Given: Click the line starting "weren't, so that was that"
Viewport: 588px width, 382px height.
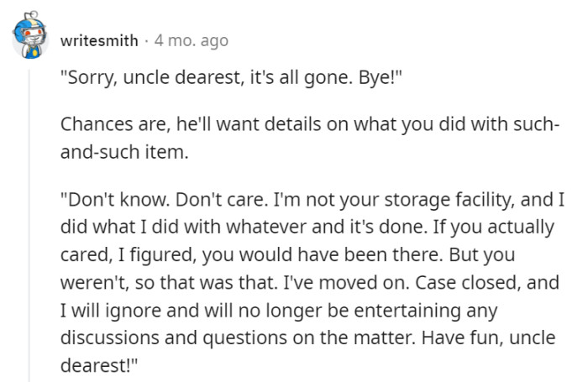Looking at the screenshot, I should (307, 282).
